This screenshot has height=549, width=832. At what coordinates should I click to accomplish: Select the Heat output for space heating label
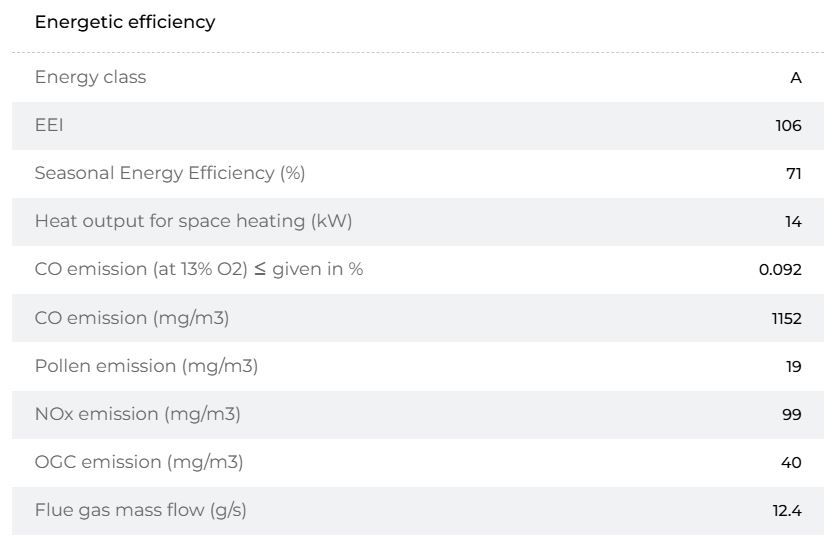click(193, 221)
